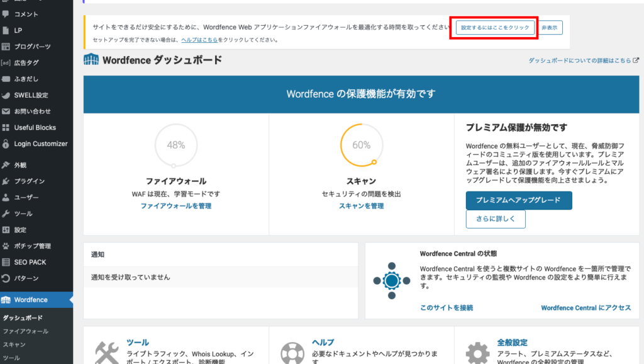This screenshot has width=644, height=364.
Task: Click プレミアム保護が無効です heading
Action: pos(516,127)
